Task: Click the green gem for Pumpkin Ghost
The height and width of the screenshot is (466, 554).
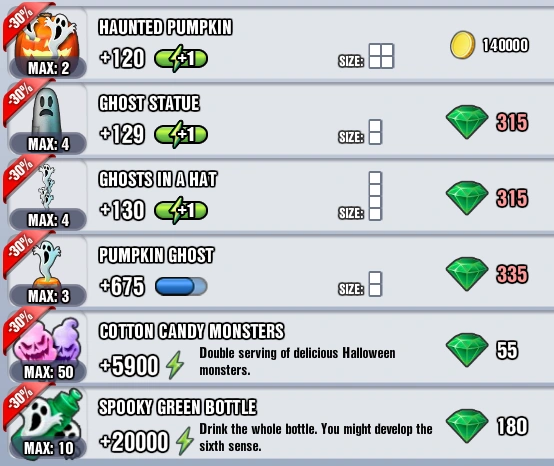Action: [467, 274]
